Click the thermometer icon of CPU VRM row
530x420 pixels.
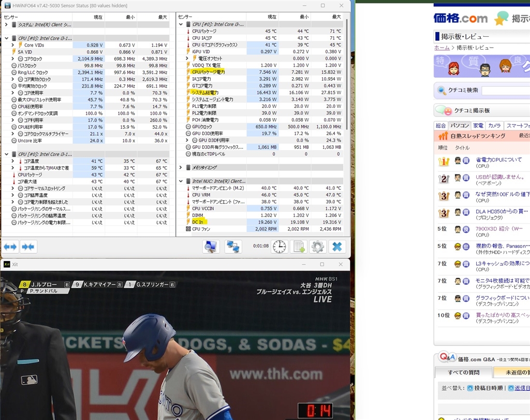188,195
